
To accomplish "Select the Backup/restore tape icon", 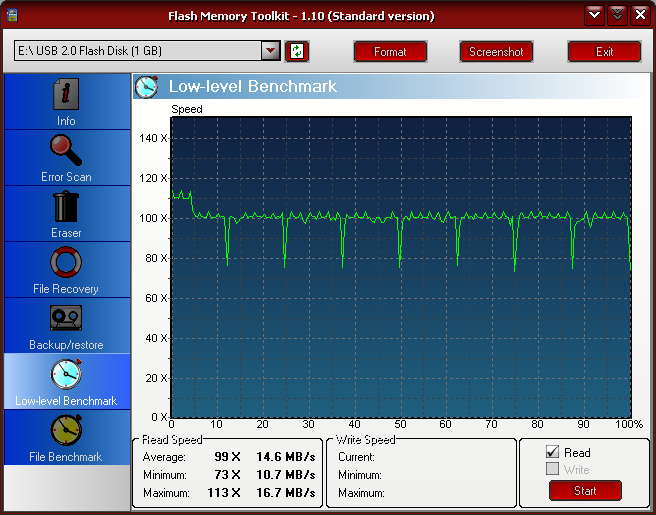I will click(66, 318).
